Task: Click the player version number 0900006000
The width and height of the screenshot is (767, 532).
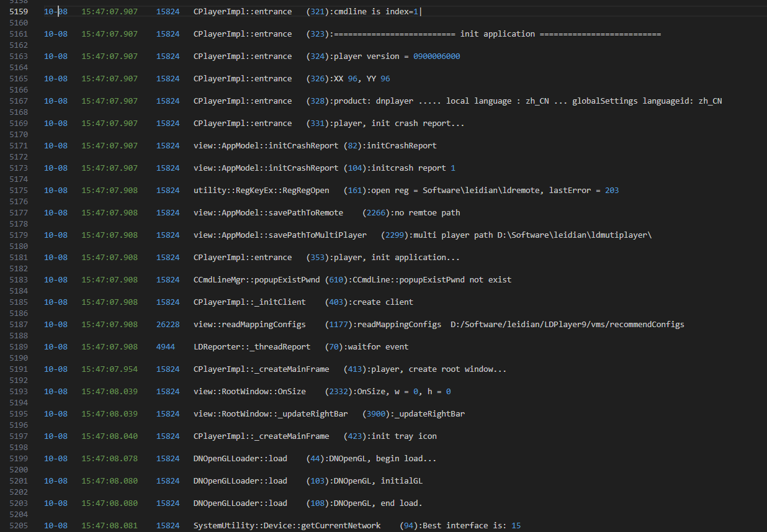Action: click(436, 56)
